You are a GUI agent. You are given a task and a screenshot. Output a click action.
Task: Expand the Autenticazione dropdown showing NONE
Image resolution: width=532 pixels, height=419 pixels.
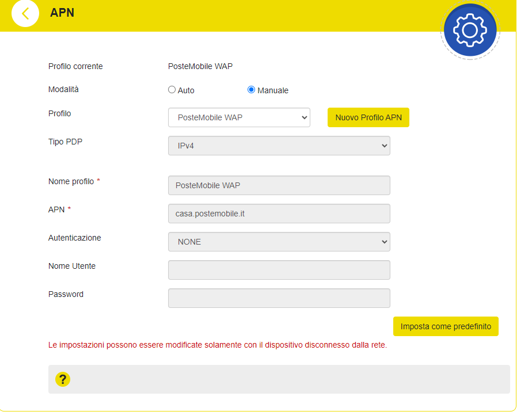pyautogui.click(x=279, y=242)
